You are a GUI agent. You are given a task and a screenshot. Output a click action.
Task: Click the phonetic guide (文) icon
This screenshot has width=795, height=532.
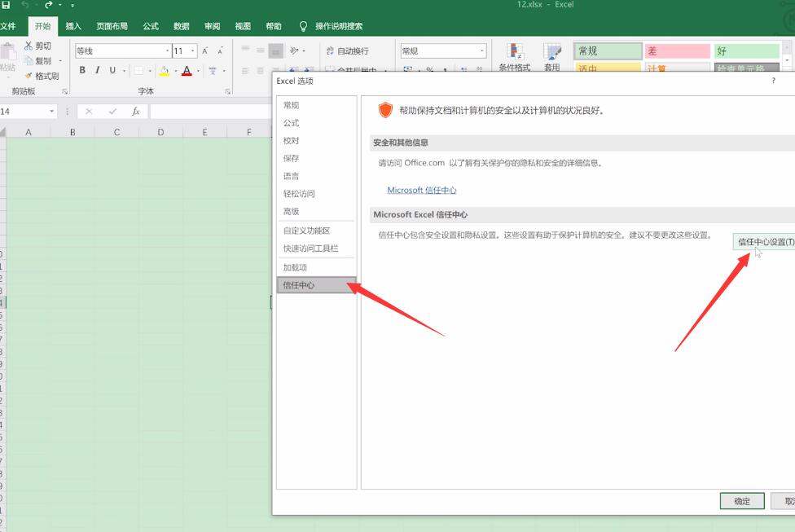point(213,71)
